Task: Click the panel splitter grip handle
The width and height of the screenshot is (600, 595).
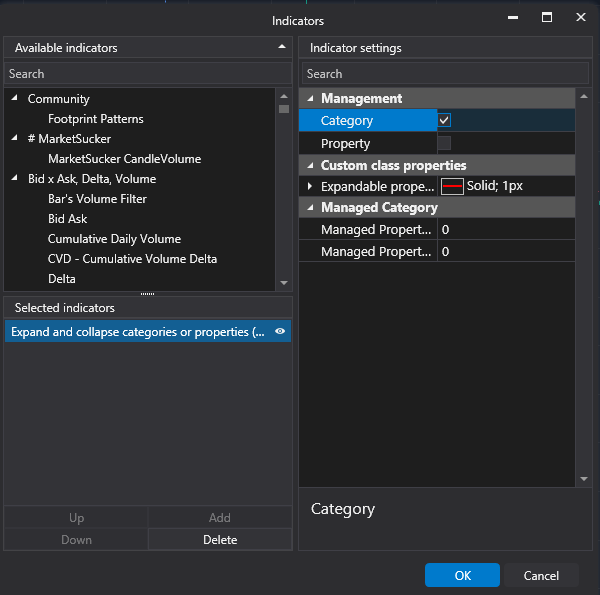Action: pos(147,294)
